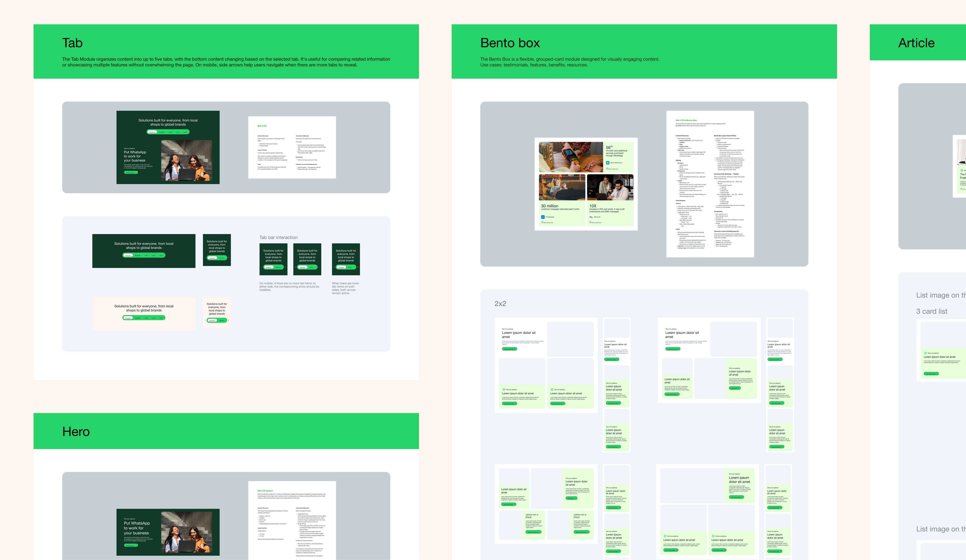Select Advanced tab on cream desktop banner
Screen dimensions: 966x560
click(x=128, y=318)
